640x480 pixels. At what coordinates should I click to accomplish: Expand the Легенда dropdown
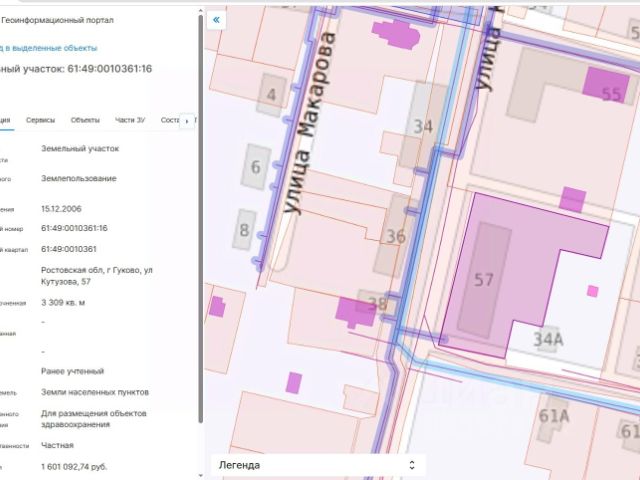[x=318, y=465]
